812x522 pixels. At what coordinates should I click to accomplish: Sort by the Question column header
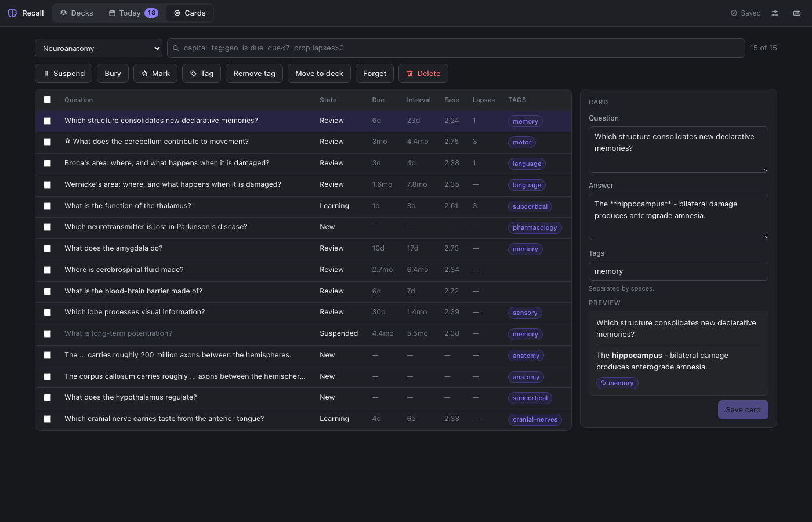[79, 100]
